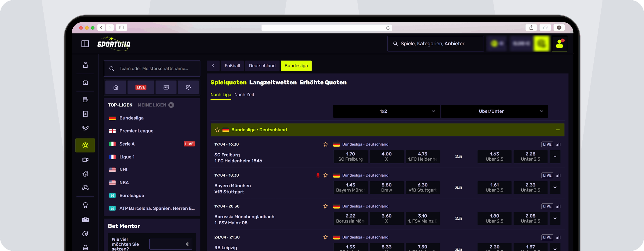This screenshot has width=644, height=251.
Task: Open statistics bars icon for SC Freiburg match
Action: tap(558, 144)
